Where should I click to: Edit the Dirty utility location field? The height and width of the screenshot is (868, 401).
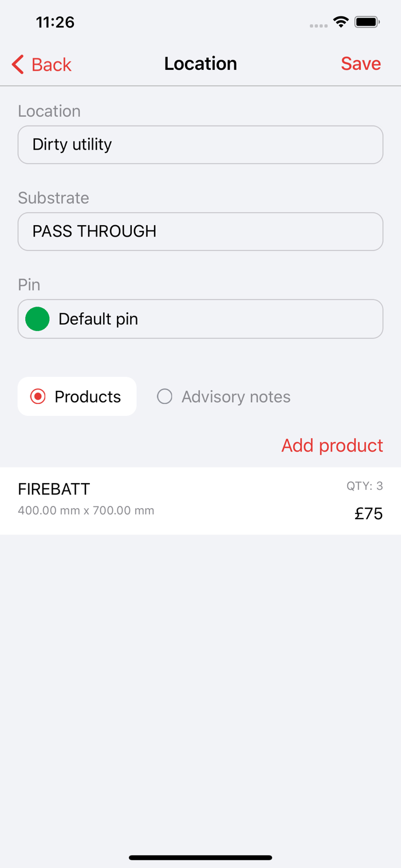200,144
